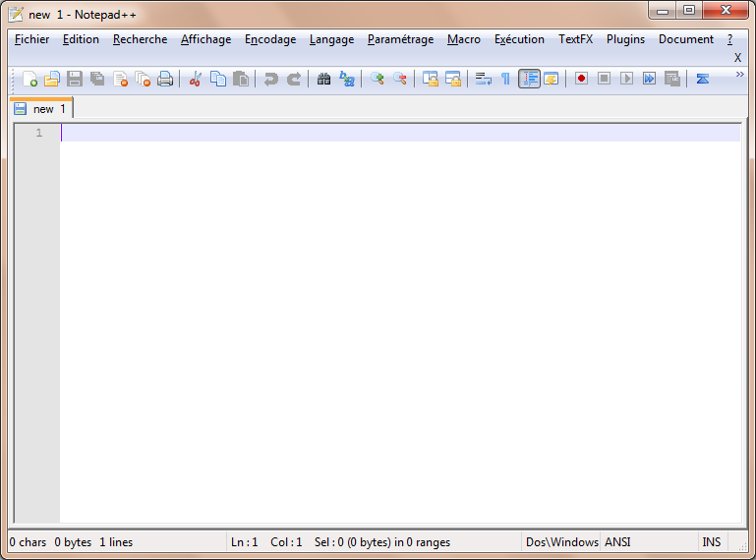Image resolution: width=756 pixels, height=560 pixels.
Task: Click line number 1 in margin
Action: coord(39,133)
